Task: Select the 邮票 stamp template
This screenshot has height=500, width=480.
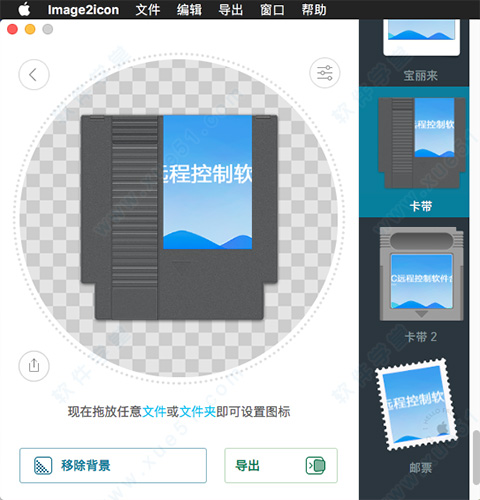Action: pos(416,405)
